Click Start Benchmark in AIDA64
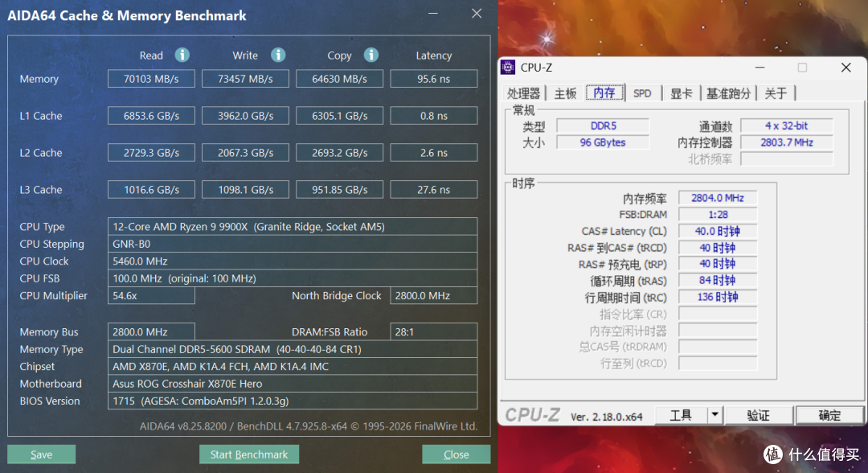Image resolution: width=868 pixels, height=473 pixels. click(249, 454)
